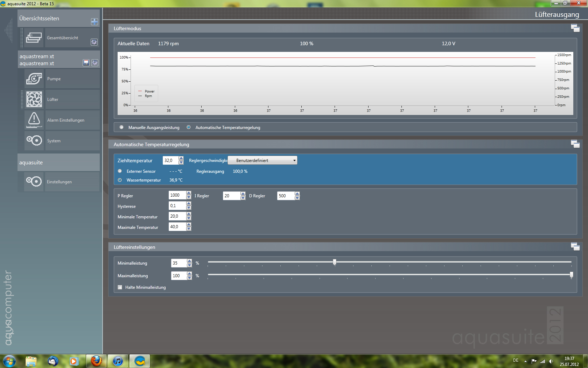This screenshot has width=588, height=368.
Task: Open the Übersichtsseiten section header
Action: pos(52,19)
